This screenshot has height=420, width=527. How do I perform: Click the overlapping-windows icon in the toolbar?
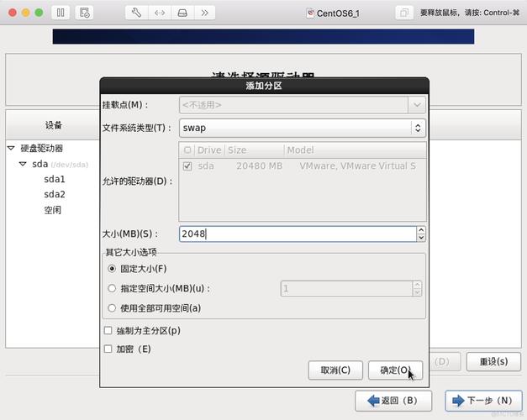(x=404, y=13)
